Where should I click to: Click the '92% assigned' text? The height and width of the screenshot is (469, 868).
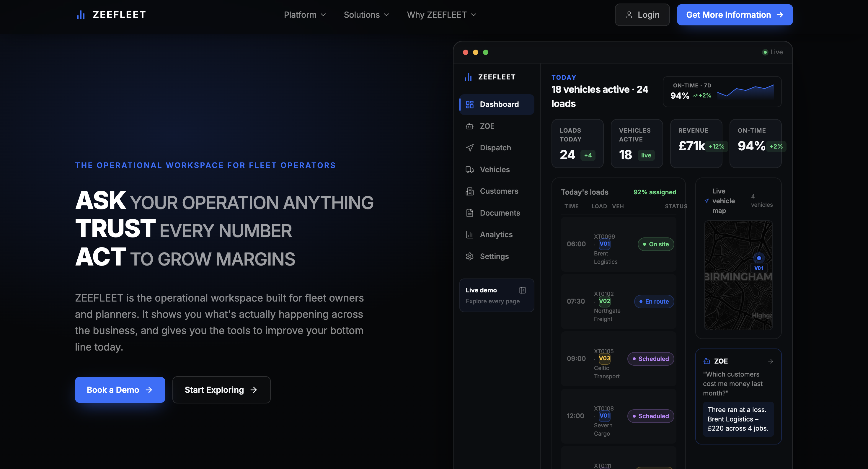tap(654, 192)
